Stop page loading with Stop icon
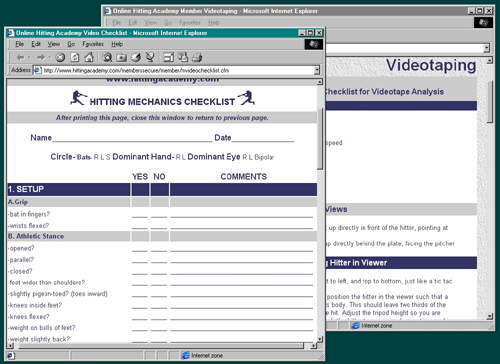Screen dimensions: 500x364 (60, 58)
